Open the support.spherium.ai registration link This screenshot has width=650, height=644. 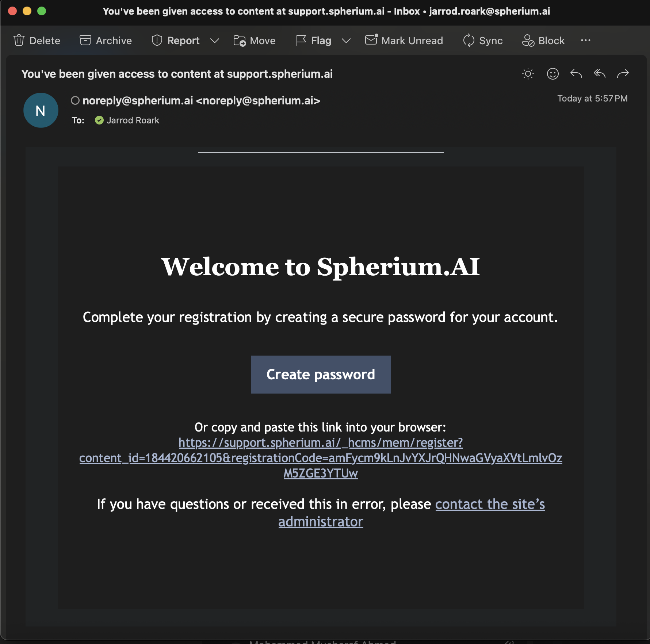[321, 458]
